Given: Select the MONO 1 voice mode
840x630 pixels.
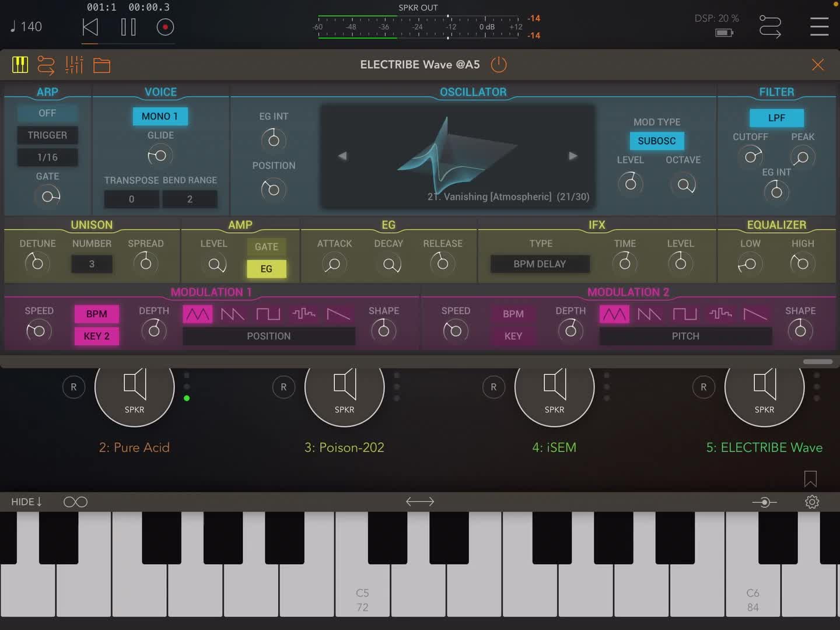Looking at the screenshot, I should [x=160, y=117].
